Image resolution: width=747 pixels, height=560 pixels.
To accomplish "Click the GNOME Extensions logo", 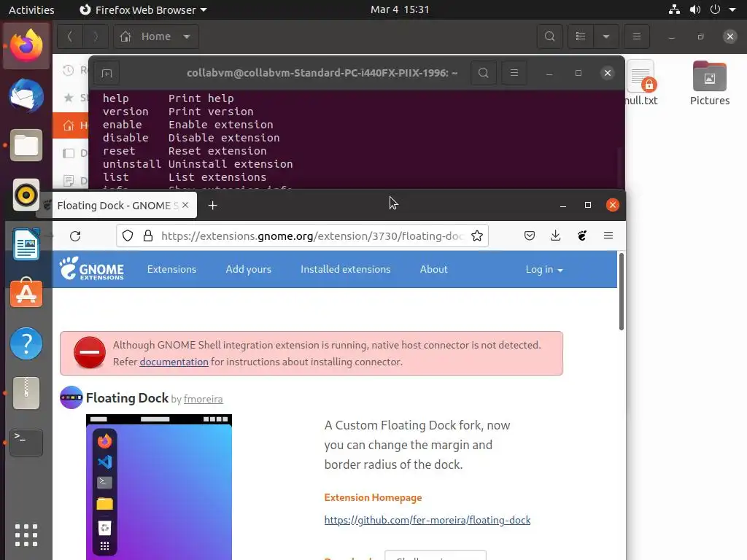I will [x=91, y=268].
